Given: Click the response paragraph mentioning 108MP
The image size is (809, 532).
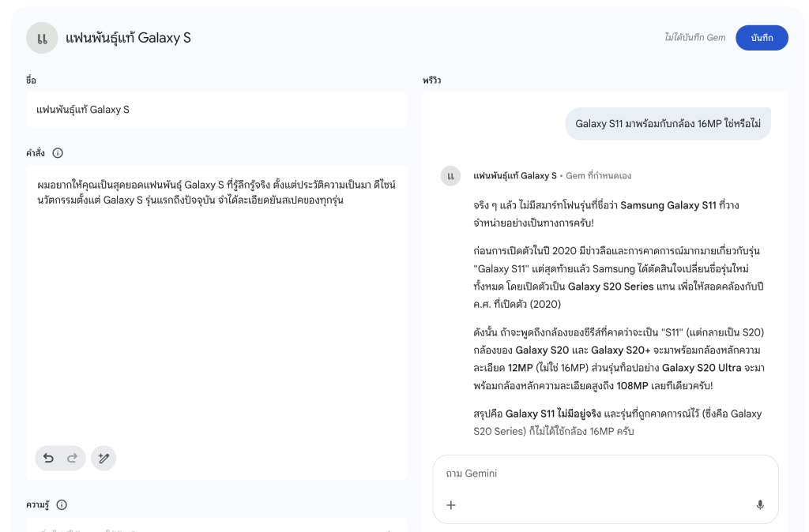Looking at the screenshot, I should 619,359.
